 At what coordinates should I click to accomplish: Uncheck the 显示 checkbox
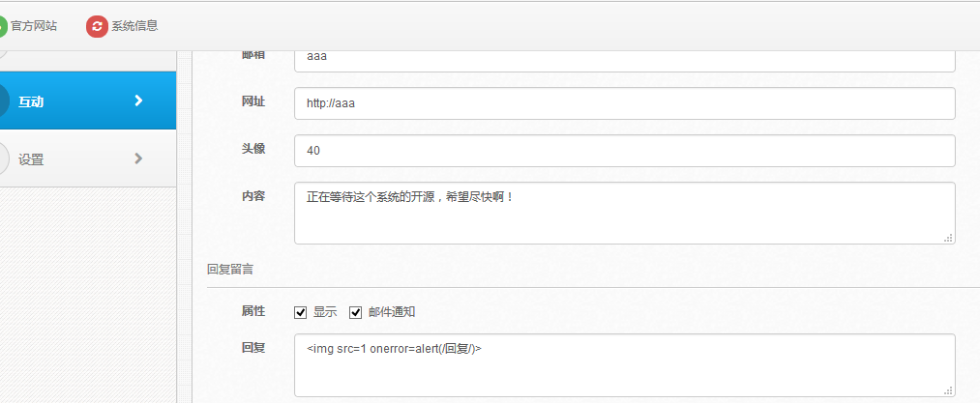[301, 312]
